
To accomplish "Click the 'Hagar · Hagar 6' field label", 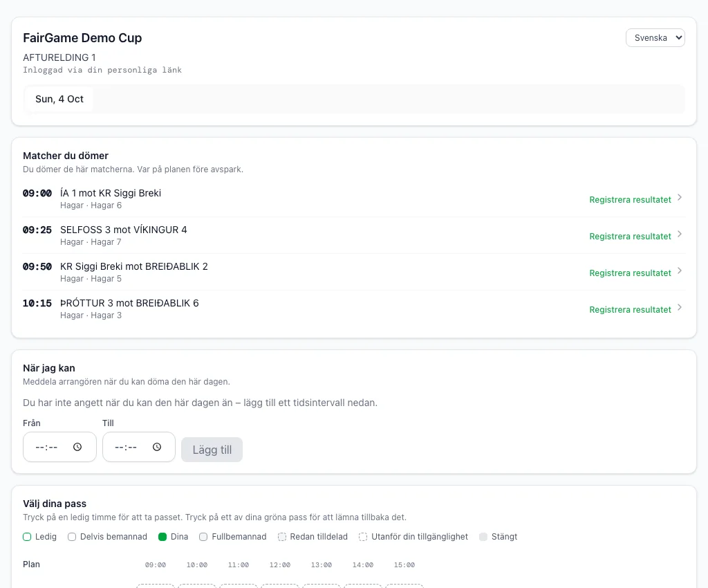I will (91, 205).
